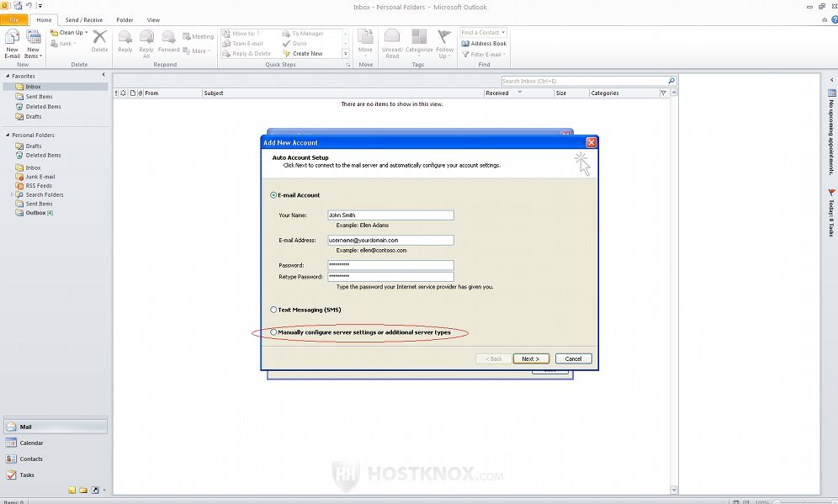Select Manually configure server settings radio button

[x=273, y=332]
